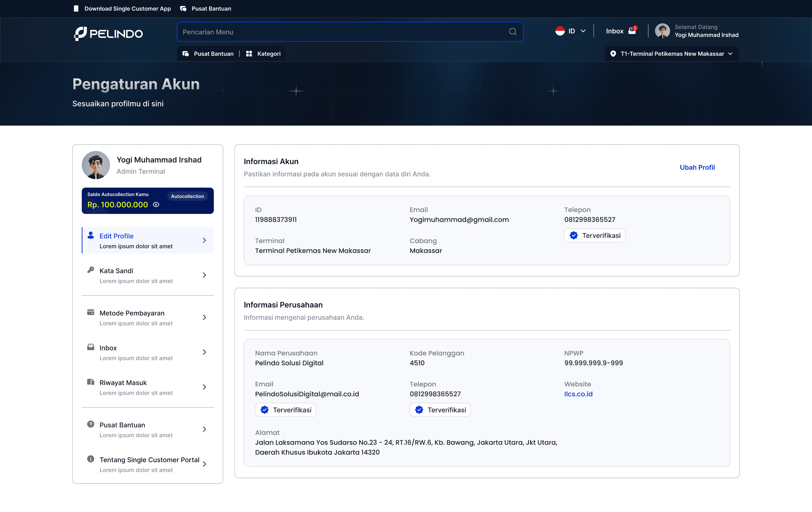
Task: Click the chevron on sidebar Pusat Bantuan row
Action: coord(204,429)
